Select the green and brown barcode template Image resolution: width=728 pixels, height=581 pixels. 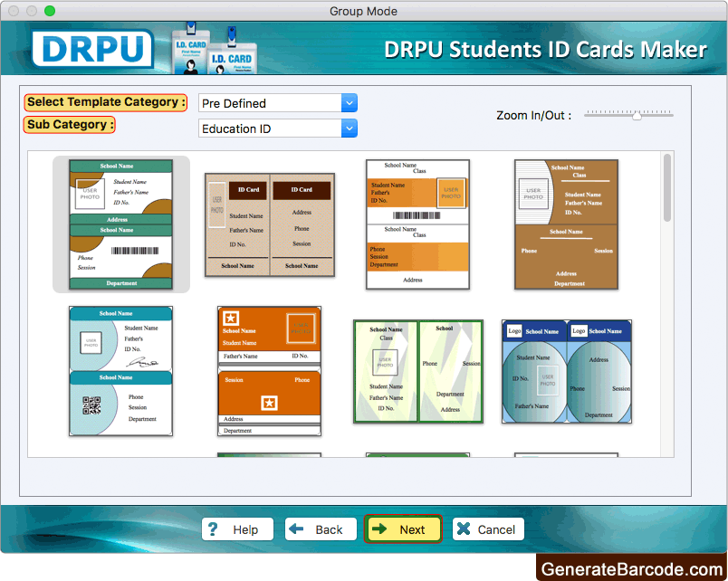pyautogui.click(x=120, y=224)
